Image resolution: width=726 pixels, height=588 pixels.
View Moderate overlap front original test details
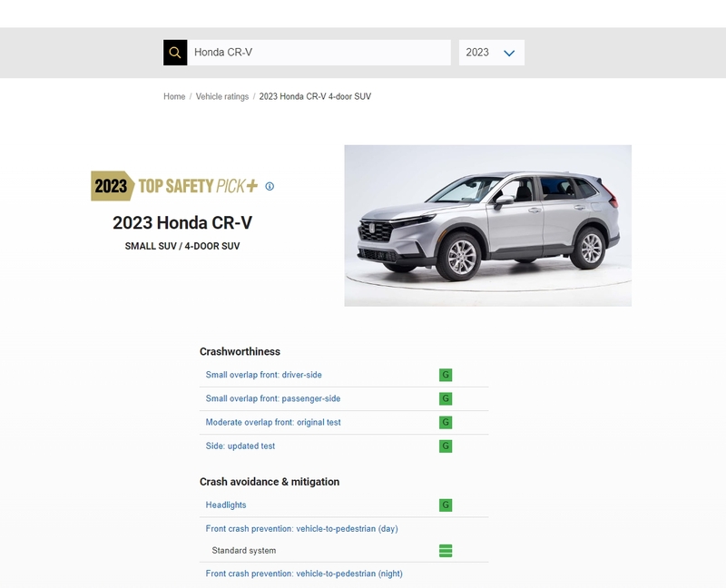pyautogui.click(x=274, y=421)
